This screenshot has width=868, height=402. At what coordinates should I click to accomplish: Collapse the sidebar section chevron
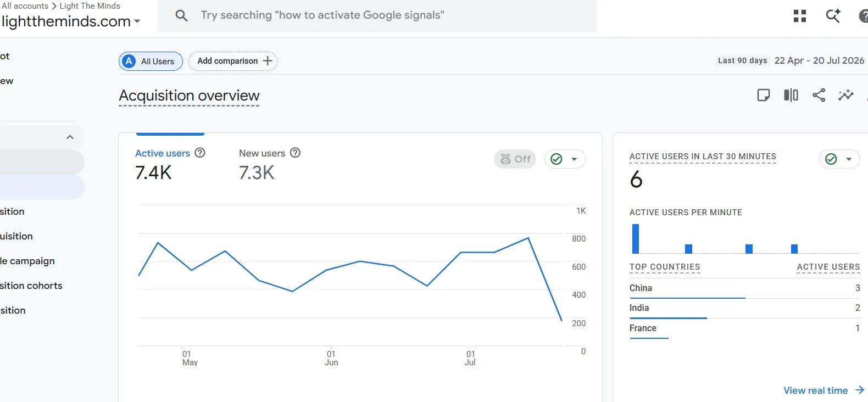(x=70, y=137)
